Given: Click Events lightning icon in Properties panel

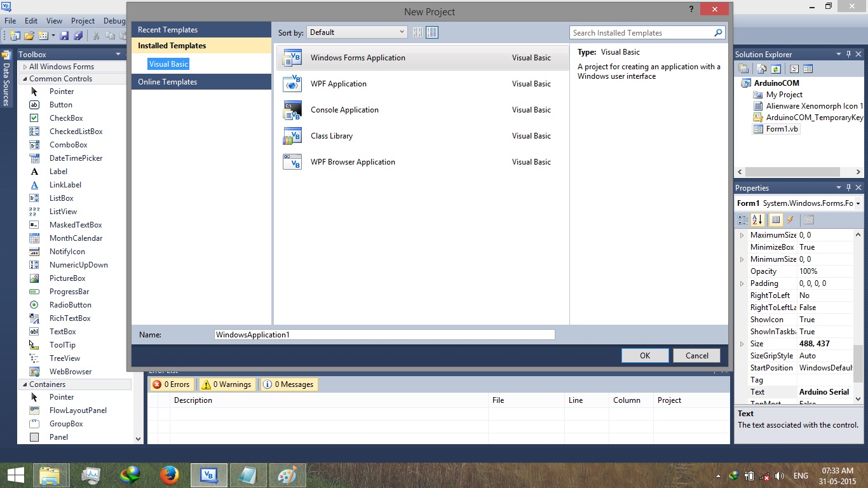Looking at the screenshot, I should tap(790, 220).
